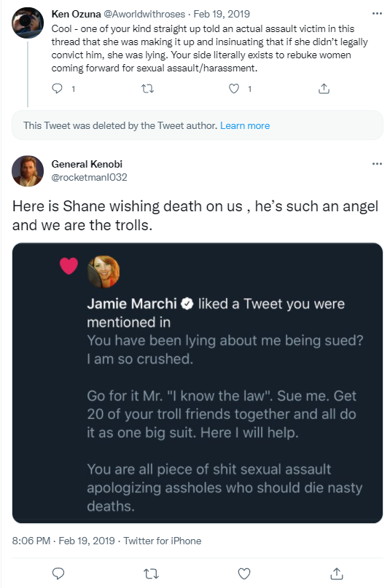Enlarge the Jamie Marchi notification screenshot
Image resolution: width=390 pixels, height=588 pixels.
tap(198, 383)
